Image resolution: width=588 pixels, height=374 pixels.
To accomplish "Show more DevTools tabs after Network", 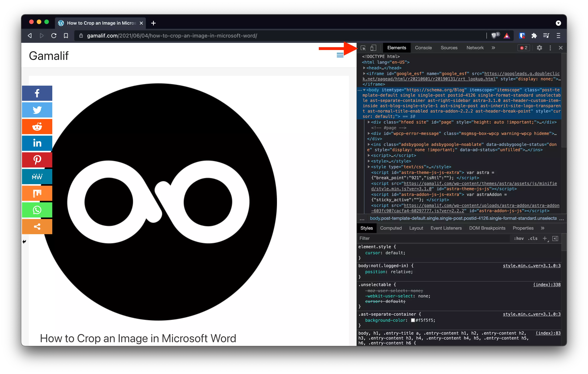I will click(x=493, y=48).
